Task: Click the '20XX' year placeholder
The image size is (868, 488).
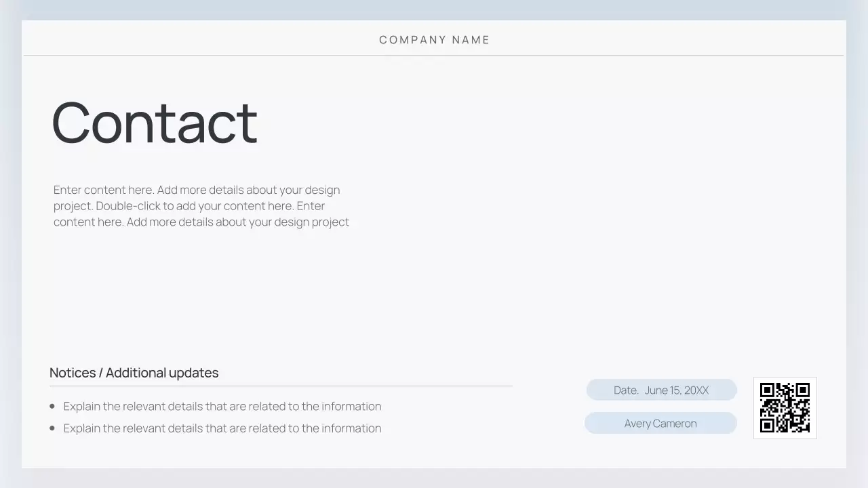Action: pyautogui.click(x=696, y=390)
